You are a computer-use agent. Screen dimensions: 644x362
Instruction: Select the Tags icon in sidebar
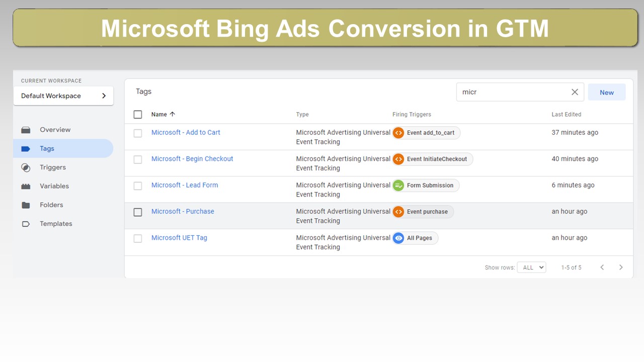pos(26,149)
